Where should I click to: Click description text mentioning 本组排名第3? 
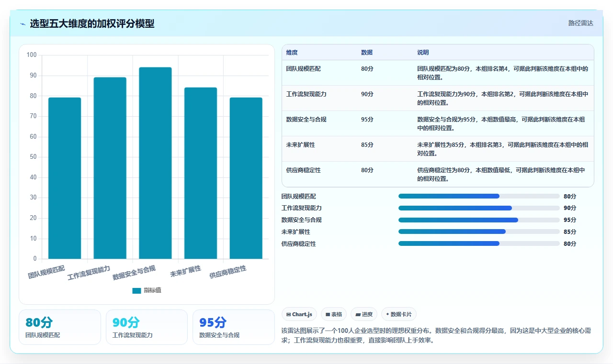[503, 149]
